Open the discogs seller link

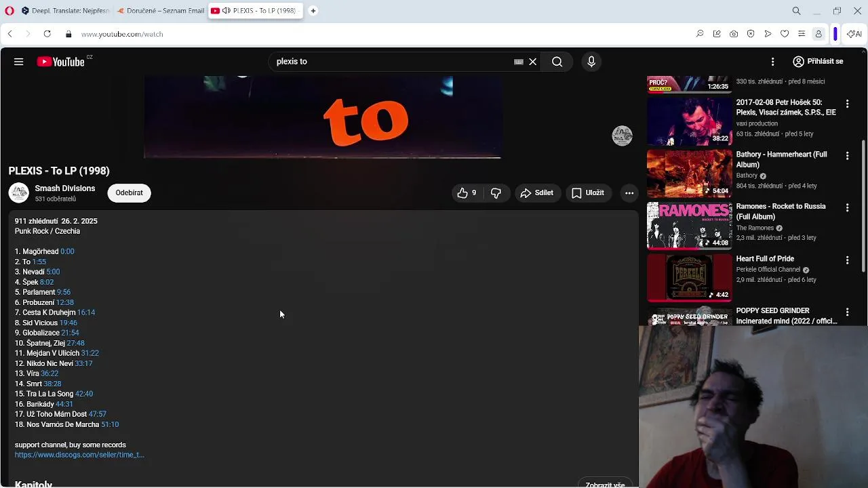click(79, 455)
